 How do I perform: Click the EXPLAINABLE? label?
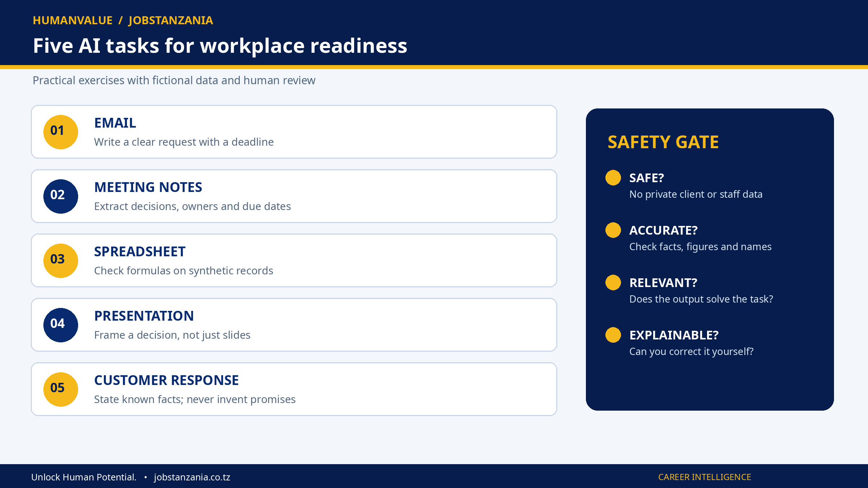(x=674, y=335)
